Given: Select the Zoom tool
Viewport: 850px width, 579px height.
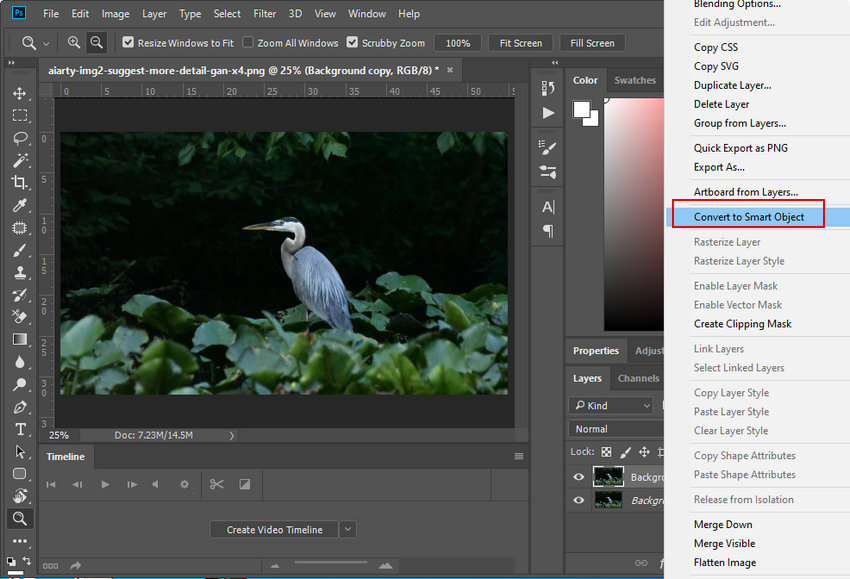Looking at the screenshot, I should [x=20, y=518].
